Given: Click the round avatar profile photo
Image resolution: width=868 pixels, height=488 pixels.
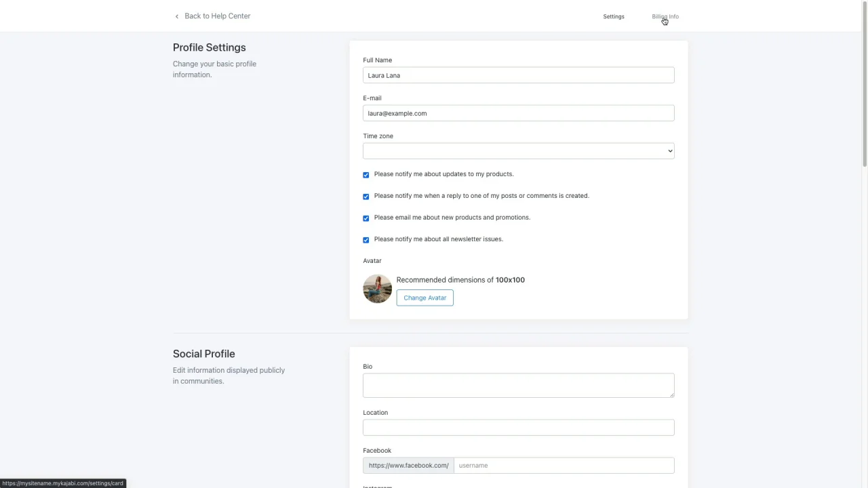Looking at the screenshot, I should tap(377, 289).
